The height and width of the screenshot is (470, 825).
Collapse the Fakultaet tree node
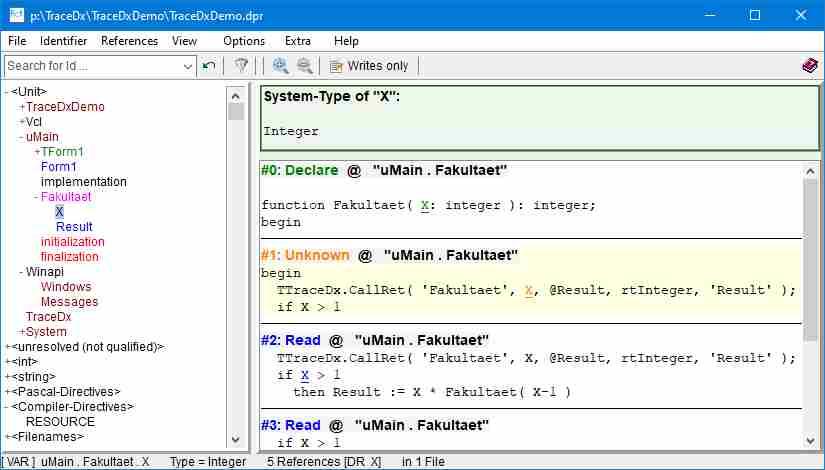point(36,197)
